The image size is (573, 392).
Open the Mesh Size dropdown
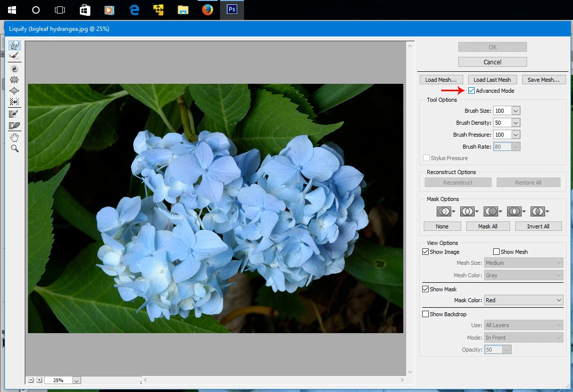coord(524,263)
